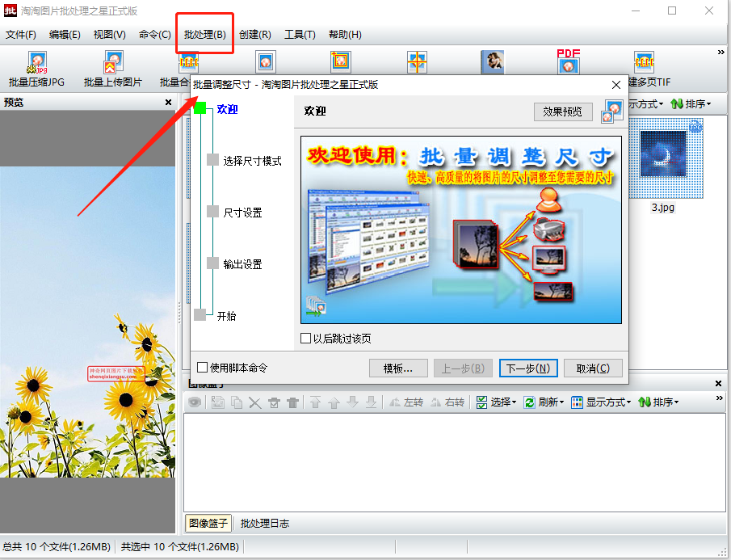Click the 批量上传图片 toolbar icon
This screenshot has height=560, width=731.
[x=113, y=62]
